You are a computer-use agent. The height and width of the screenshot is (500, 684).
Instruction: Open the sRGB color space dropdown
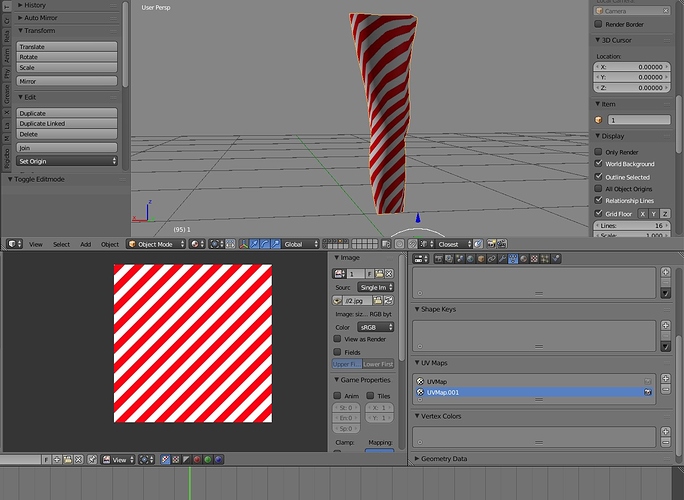pyautogui.click(x=376, y=327)
